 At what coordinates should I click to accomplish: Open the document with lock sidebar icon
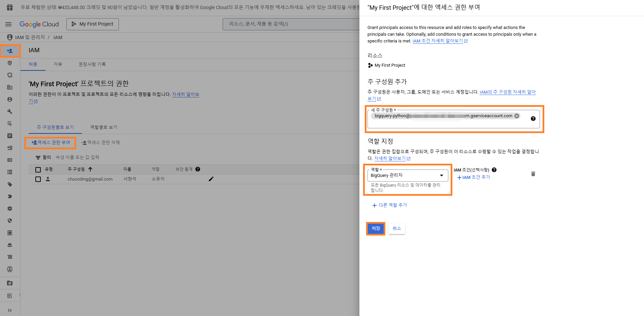click(10, 124)
